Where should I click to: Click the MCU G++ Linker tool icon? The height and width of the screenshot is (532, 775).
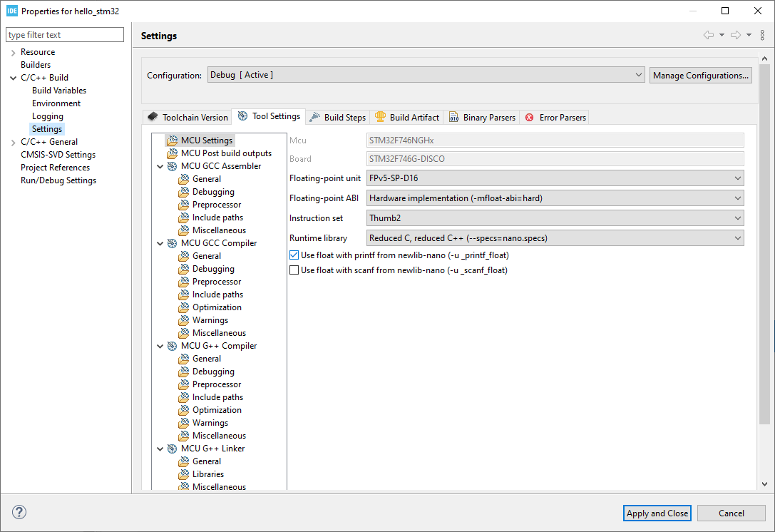click(172, 449)
